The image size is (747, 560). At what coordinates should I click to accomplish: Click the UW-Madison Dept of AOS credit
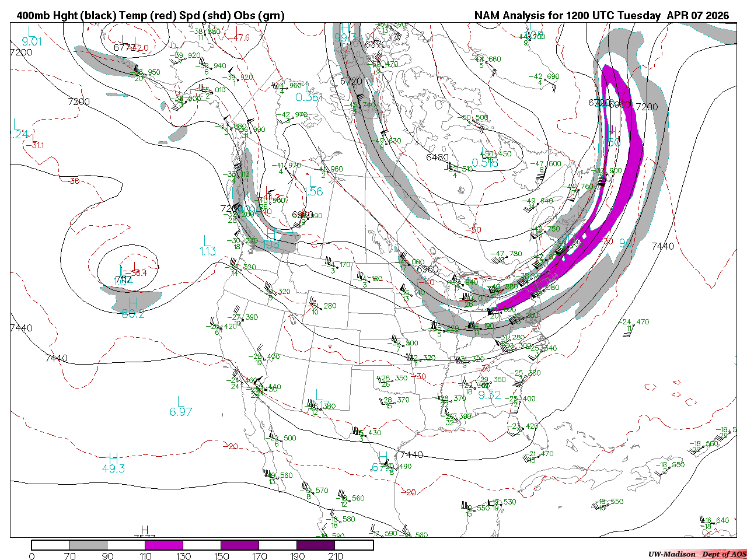click(697, 554)
